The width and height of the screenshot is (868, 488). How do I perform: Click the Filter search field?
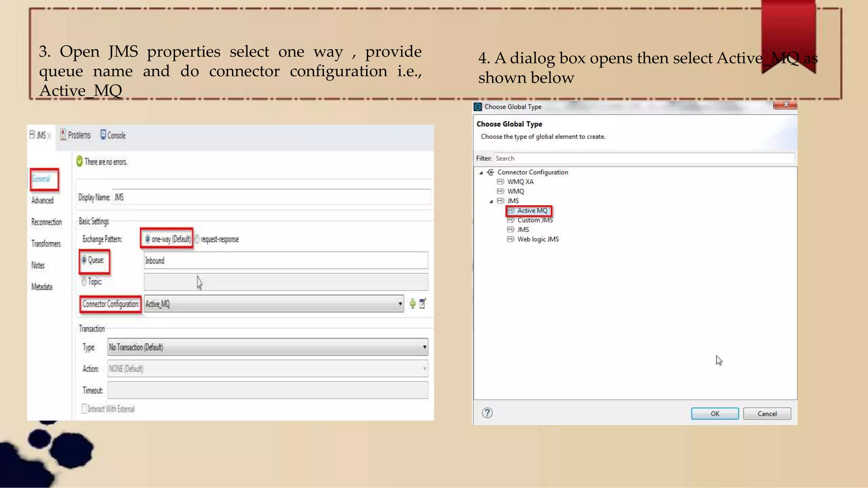pyautogui.click(x=644, y=158)
